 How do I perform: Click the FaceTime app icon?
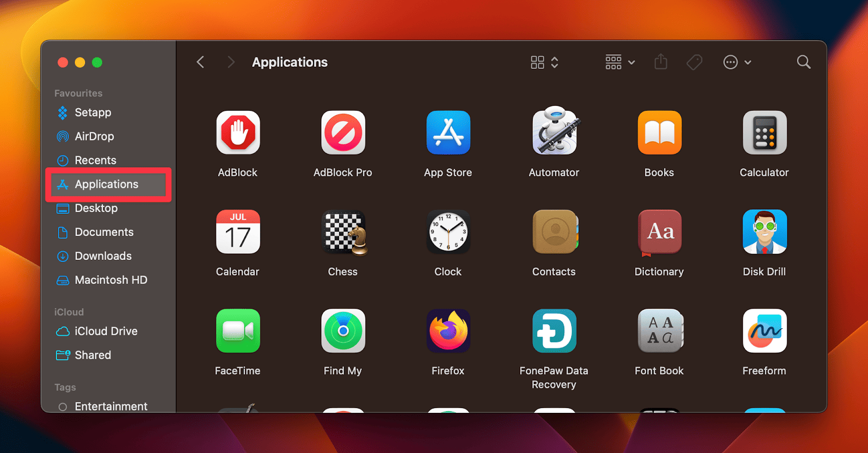238,331
